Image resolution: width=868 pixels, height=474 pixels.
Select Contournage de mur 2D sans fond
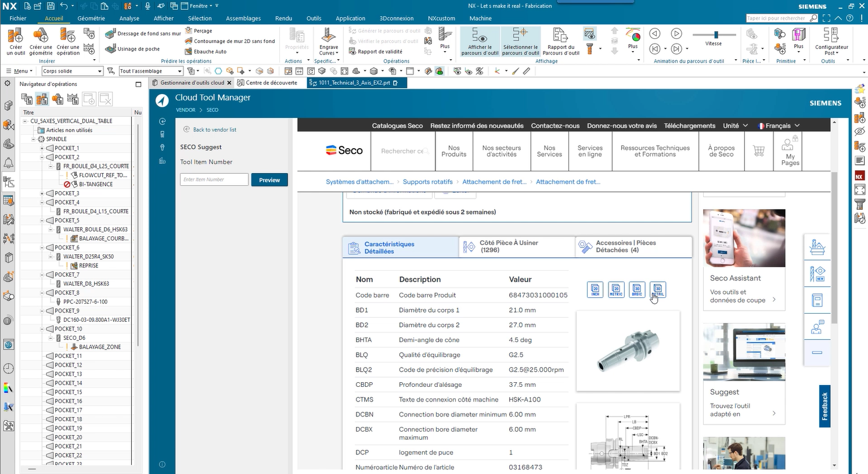(230, 41)
